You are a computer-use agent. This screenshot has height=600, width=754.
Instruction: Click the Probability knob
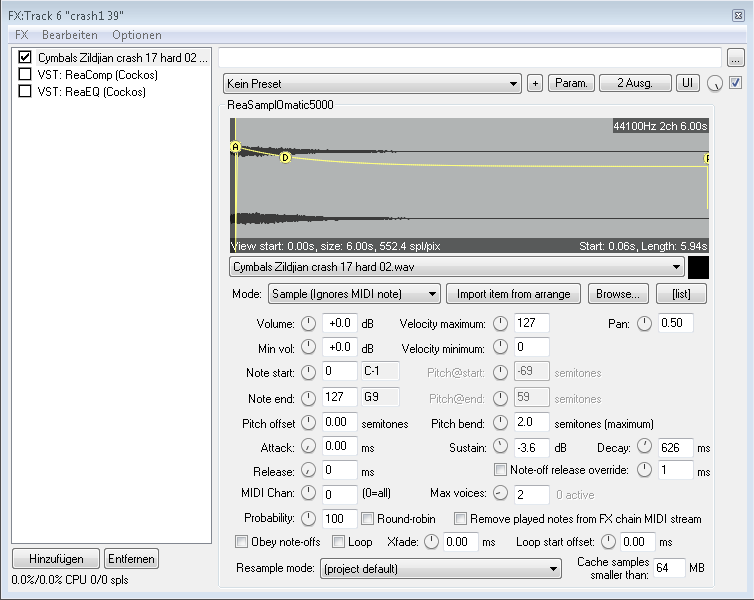[x=308, y=518]
